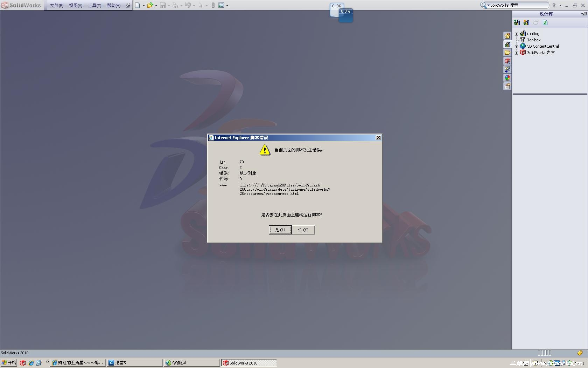Open the QQ旋风 taskbar window
Image resolution: width=588 pixels, height=368 pixels.
pyautogui.click(x=192, y=363)
